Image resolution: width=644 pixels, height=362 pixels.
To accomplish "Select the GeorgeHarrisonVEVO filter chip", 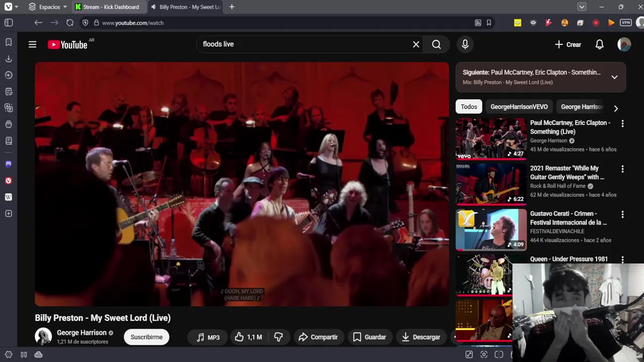I will pos(519,107).
